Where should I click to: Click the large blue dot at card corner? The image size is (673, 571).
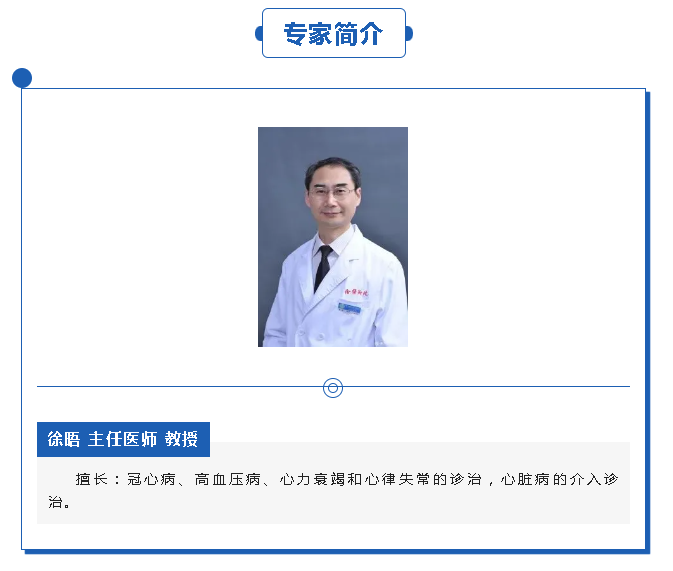point(22,78)
